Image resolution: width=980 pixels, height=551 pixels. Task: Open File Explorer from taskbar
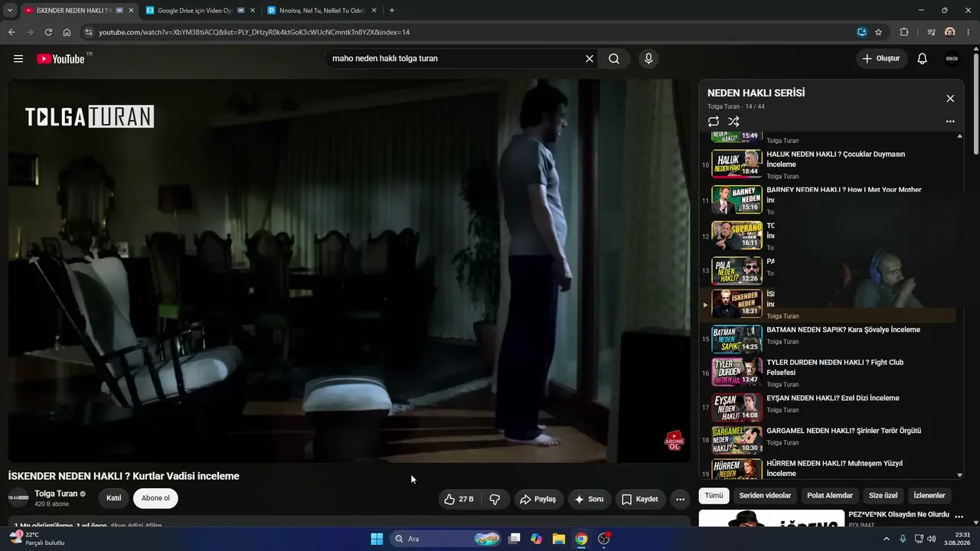point(559,539)
